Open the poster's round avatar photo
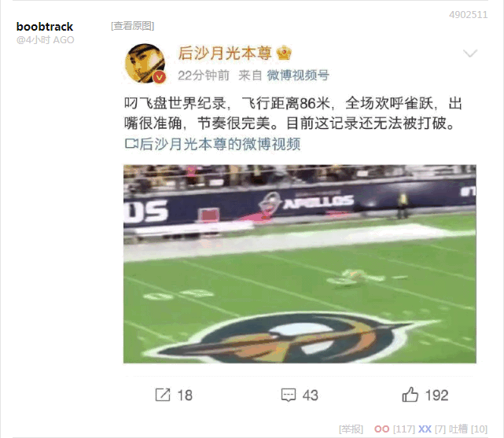Viewport: 504px width, 438px height. coord(145,64)
